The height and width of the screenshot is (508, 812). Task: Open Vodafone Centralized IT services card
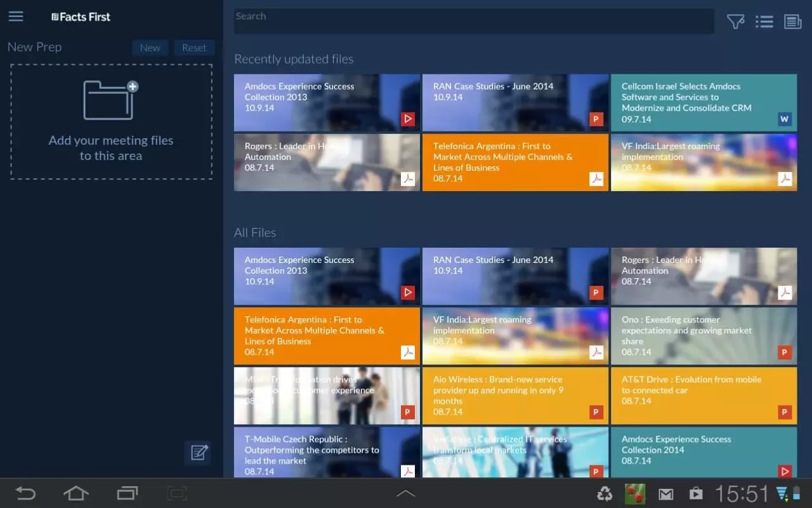pos(515,452)
